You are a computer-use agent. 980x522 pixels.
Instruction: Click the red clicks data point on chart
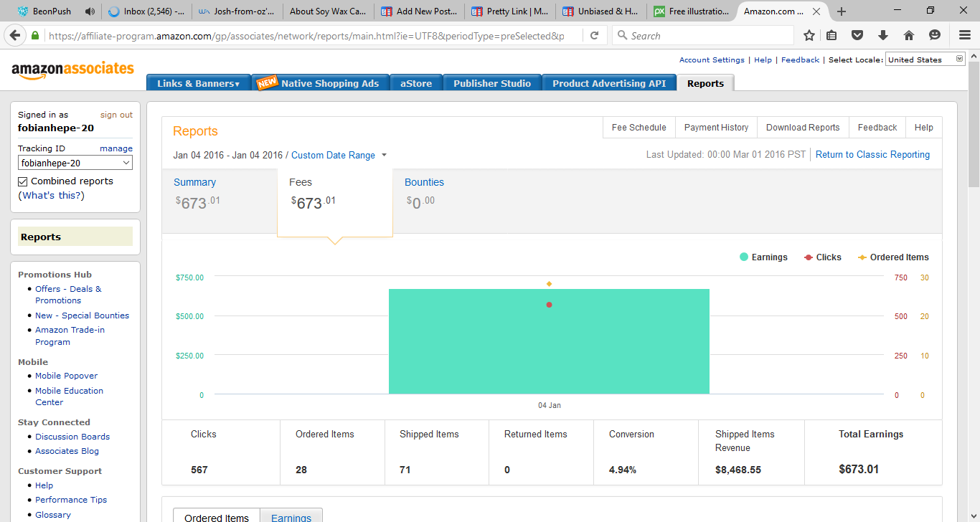point(549,305)
